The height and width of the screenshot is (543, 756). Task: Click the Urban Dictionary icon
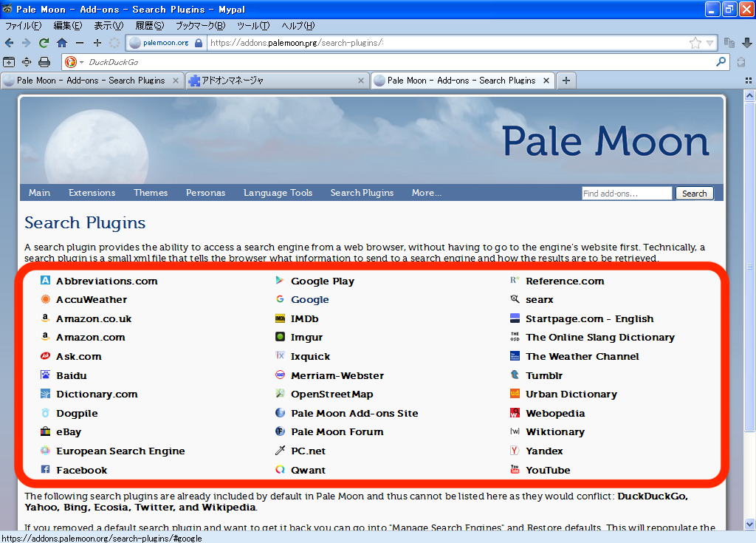(515, 394)
